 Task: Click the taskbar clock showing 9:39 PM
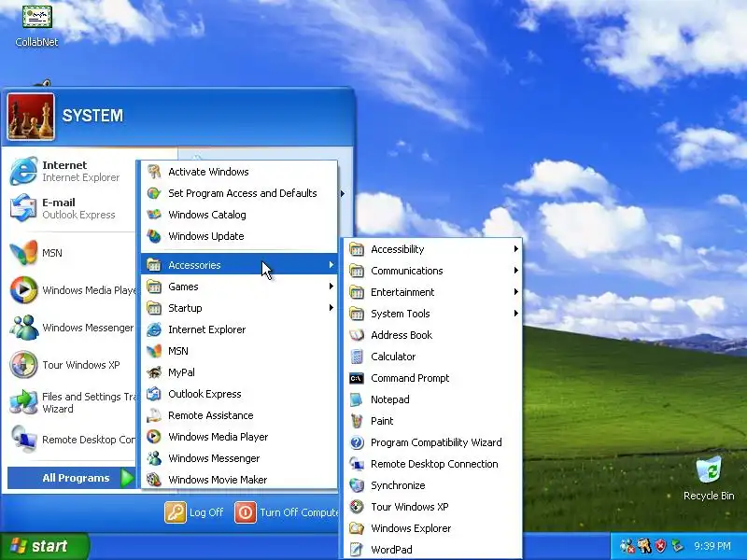tap(712, 546)
